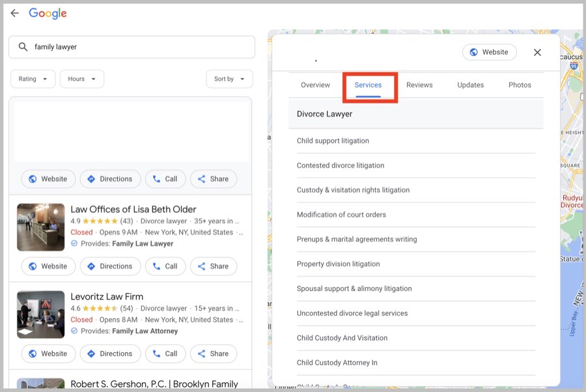Select Custody & visitation rights litigation

coord(416,190)
